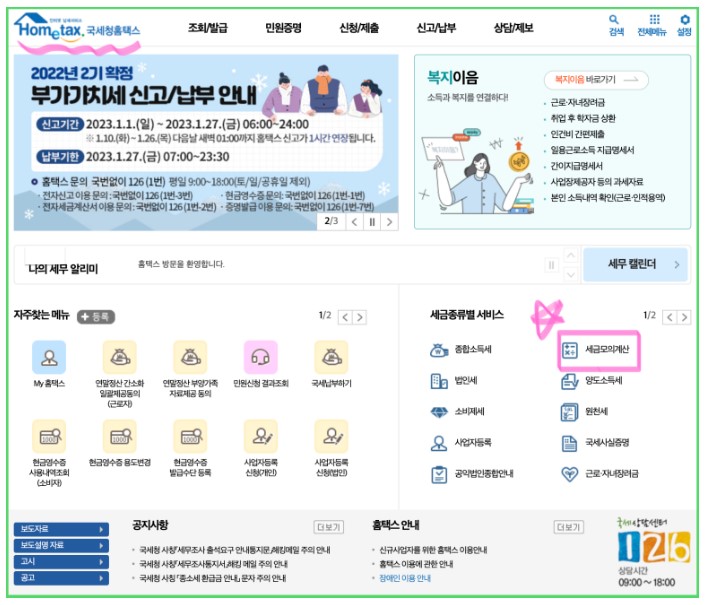The image size is (705, 605).
Task: Expand the 보도자료 button
Action: click(61, 529)
